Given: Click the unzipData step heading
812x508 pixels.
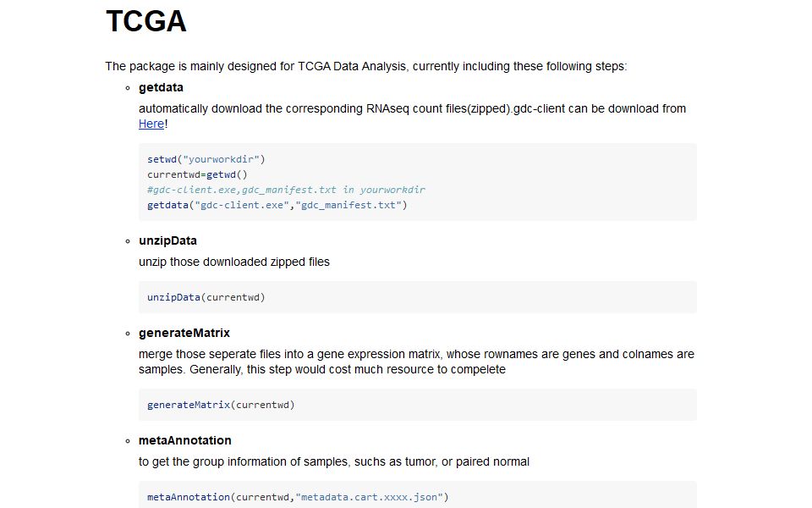Looking at the screenshot, I should tap(167, 240).
